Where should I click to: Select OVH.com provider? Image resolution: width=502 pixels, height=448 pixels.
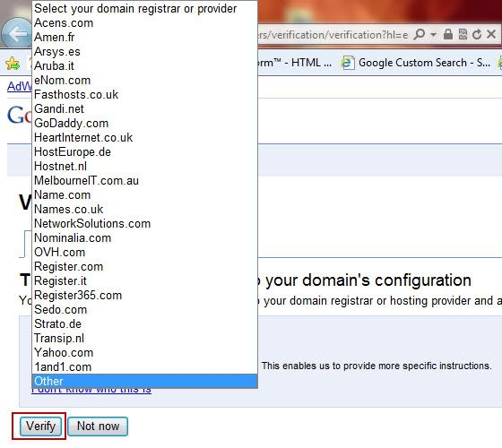click(x=144, y=253)
